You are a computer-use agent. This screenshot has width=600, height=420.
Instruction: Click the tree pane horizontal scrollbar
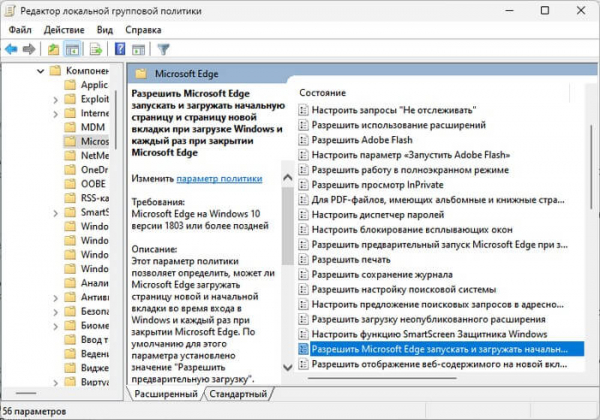pos(26,393)
